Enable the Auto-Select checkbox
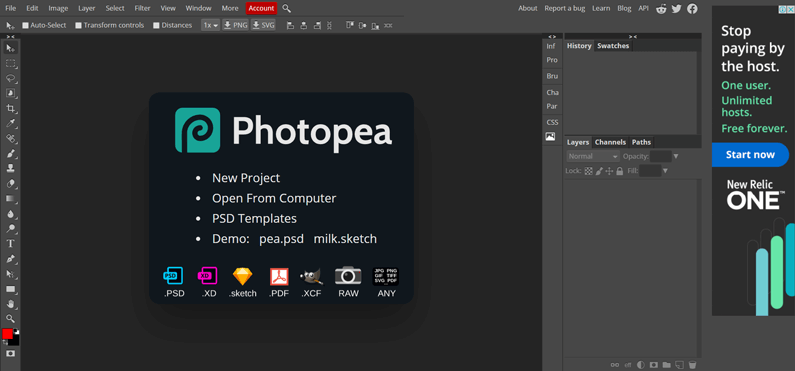Screen dimensions: 795x371 [x=25, y=25]
